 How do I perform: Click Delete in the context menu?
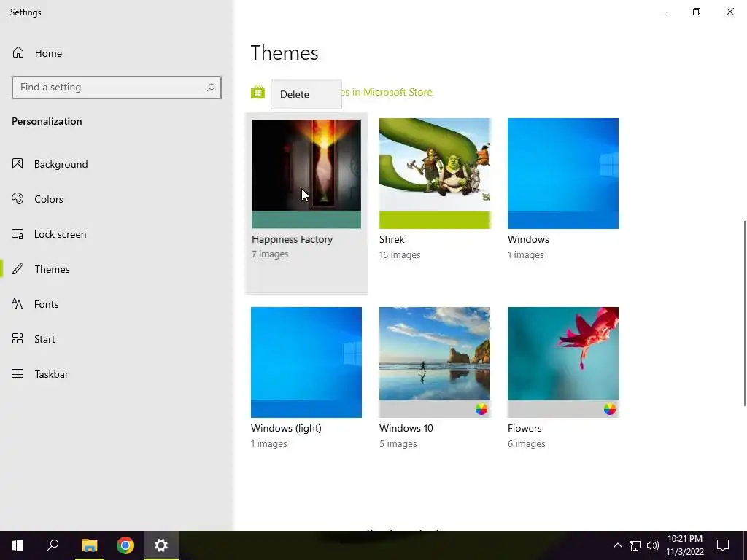[x=306, y=94]
